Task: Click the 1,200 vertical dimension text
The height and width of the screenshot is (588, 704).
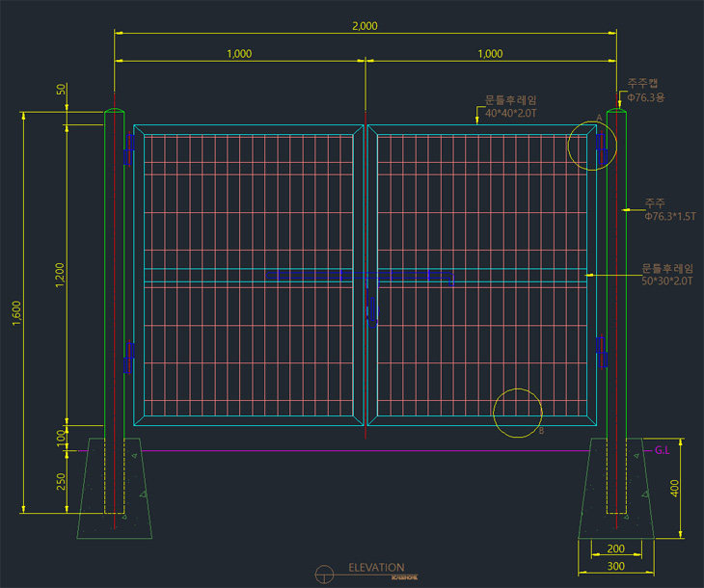Action: pos(60,275)
